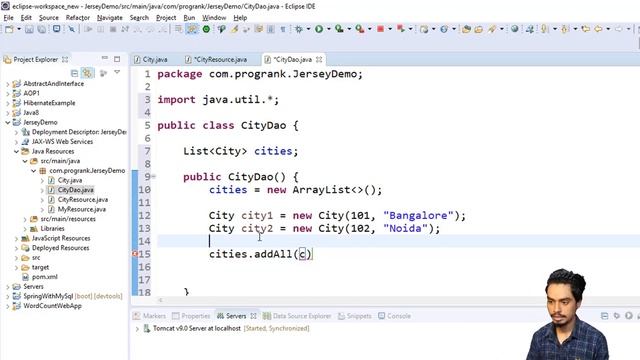Image resolution: width=640 pixels, height=360 pixels.
Task: Click the Suspend debug icon
Action: tap(100, 29)
